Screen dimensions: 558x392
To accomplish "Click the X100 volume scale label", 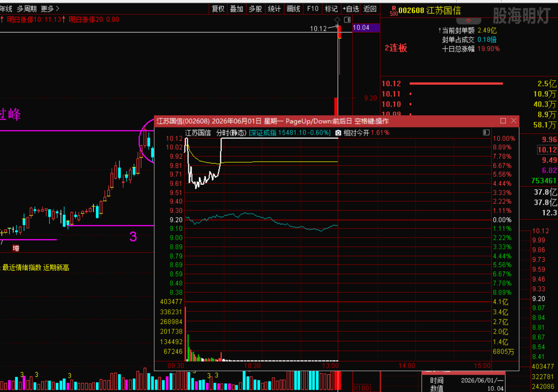I will tap(362, 388).
